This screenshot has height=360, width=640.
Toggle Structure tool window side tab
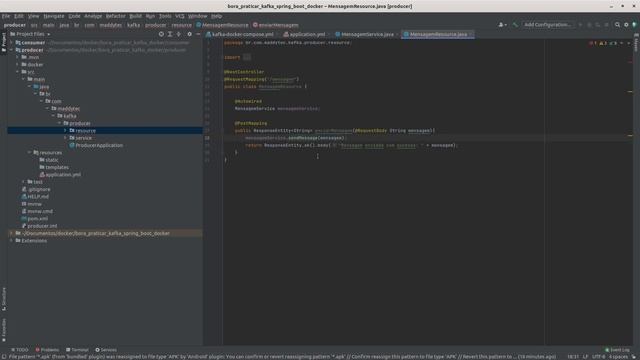click(4, 299)
